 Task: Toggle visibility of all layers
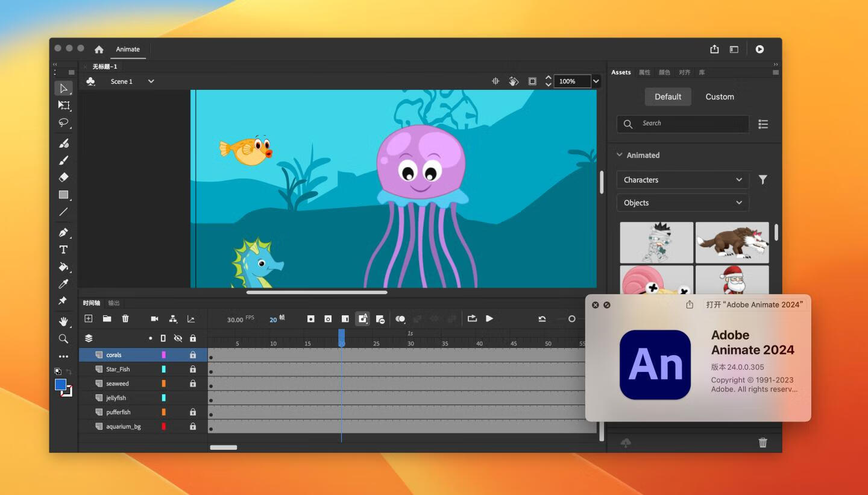178,338
